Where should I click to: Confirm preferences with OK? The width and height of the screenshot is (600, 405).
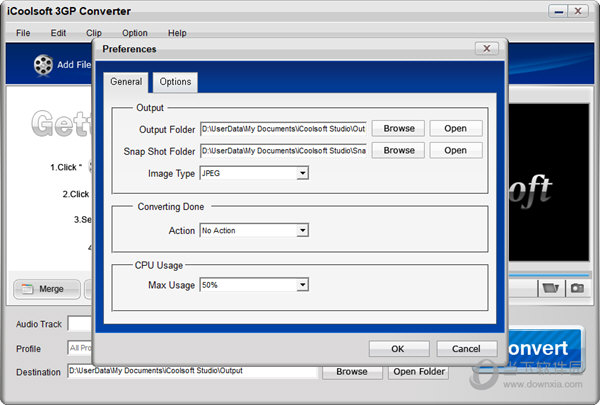click(x=399, y=349)
